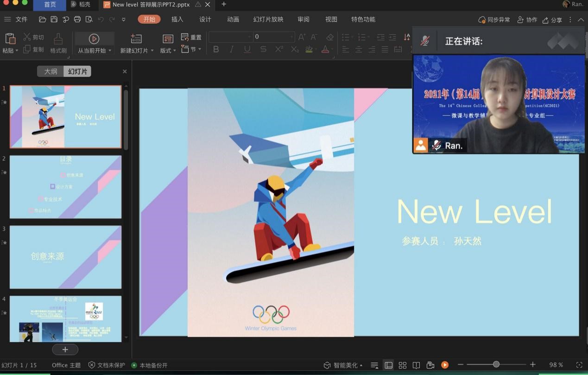Toggle underline formatting
Screen dimensions: 588x375
point(247,49)
